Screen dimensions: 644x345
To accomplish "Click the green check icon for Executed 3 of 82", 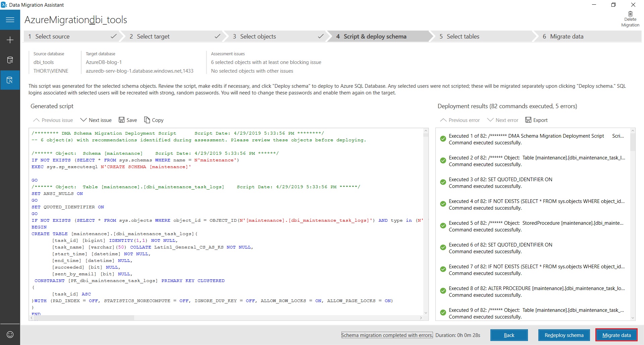I will click(x=443, y=182).
